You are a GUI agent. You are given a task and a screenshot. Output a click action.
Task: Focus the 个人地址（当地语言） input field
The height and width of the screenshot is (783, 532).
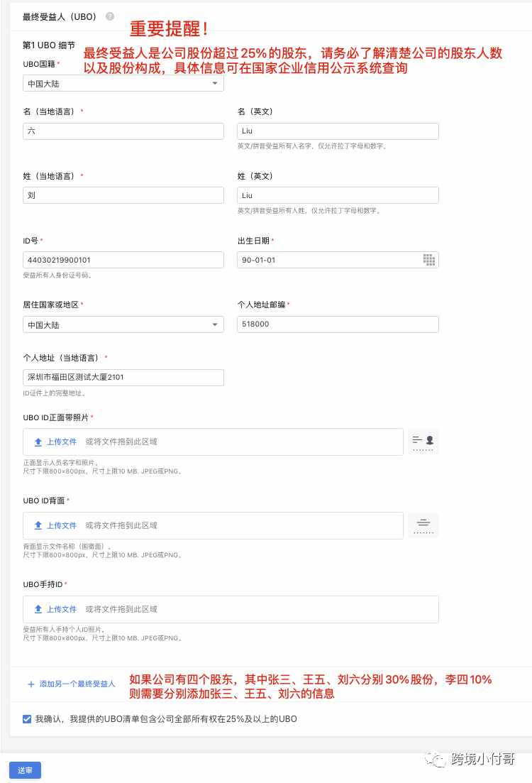coord(123,378)
